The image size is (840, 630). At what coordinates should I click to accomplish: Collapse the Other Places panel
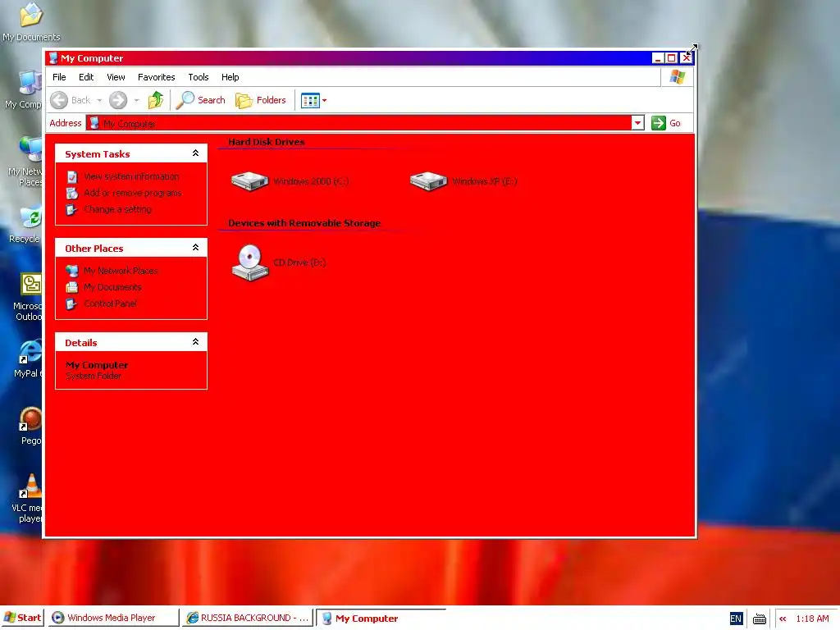click(195, 248)
